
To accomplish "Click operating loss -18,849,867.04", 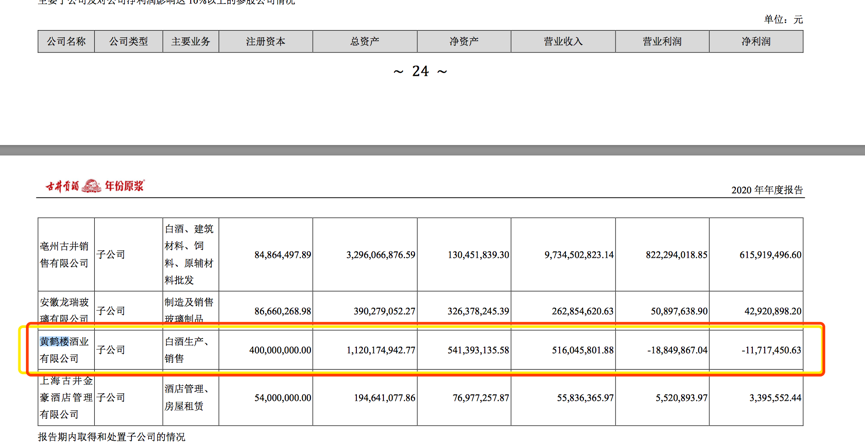I will click(678, 351).
